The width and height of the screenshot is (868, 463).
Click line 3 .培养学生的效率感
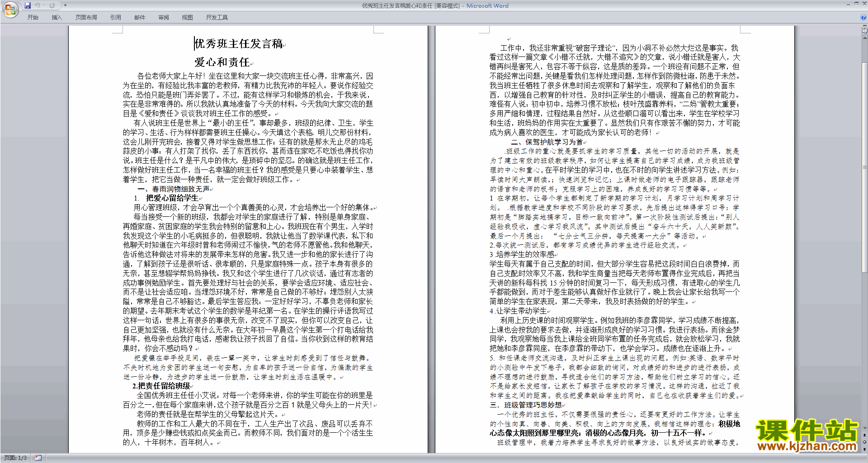pyautogui.click(x=522, y=255)
